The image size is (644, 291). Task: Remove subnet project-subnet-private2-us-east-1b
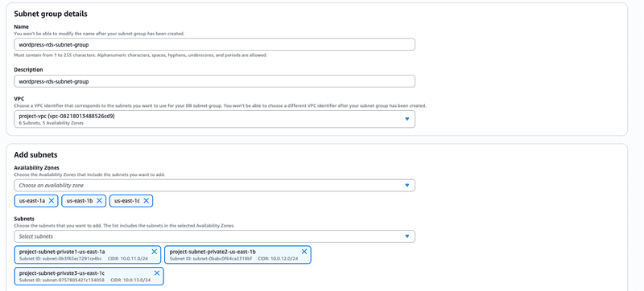click(304, 252)
